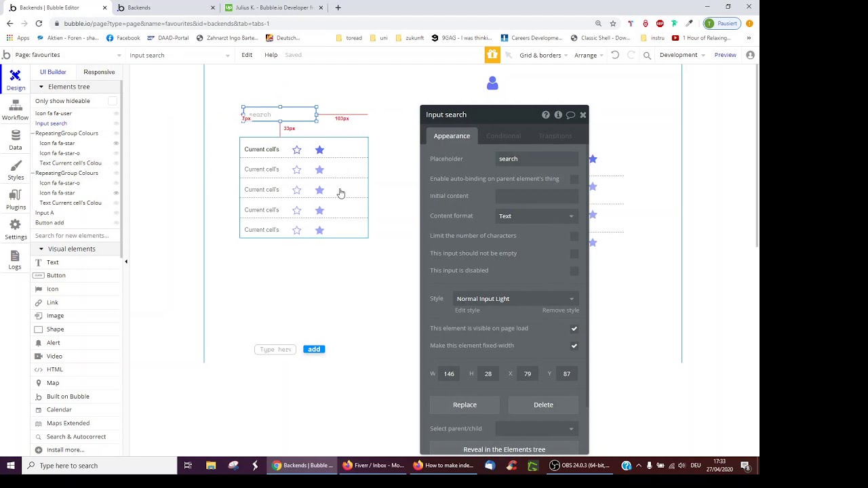Screen dimensions: 868x488
Task: Open the Data section
Action: [16, 140]
